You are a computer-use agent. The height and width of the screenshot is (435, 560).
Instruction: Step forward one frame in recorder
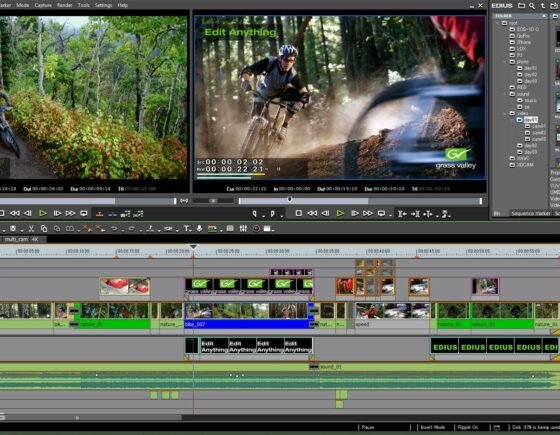pyautogui.click(x=355, y=213)
